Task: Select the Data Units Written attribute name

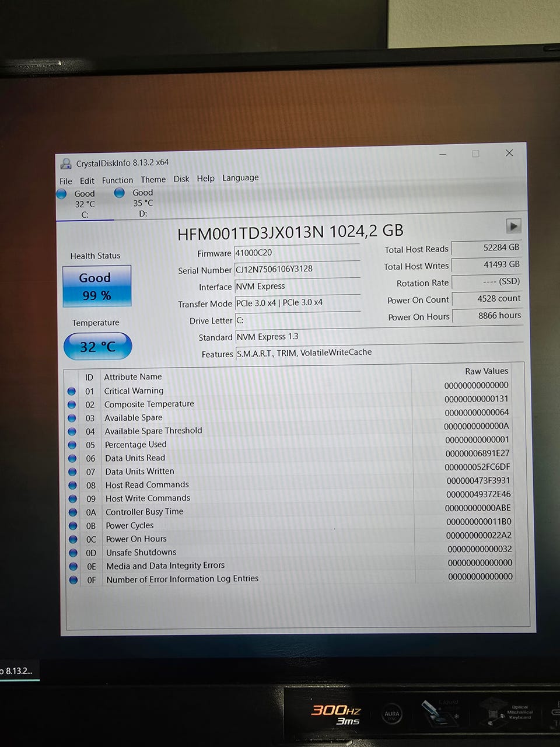Action: click(139, 471)
